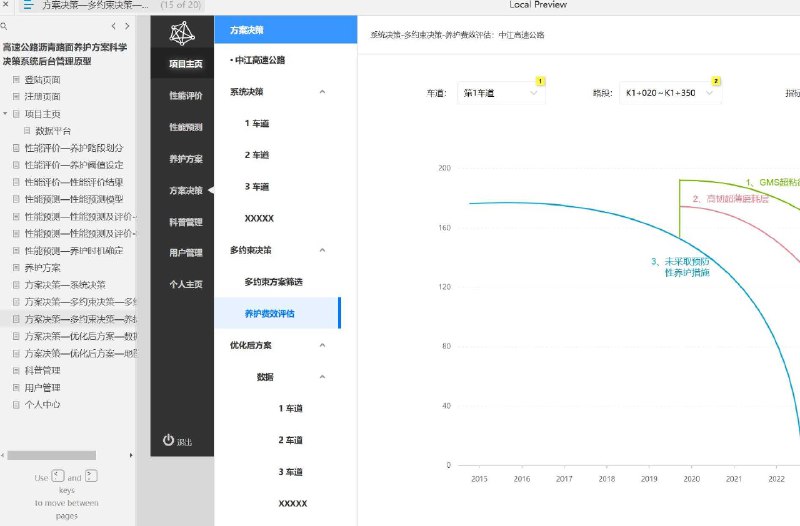Open 养护方案 in the page tree
The height and width of the screenshot is (526, 800).
[42, 267]
